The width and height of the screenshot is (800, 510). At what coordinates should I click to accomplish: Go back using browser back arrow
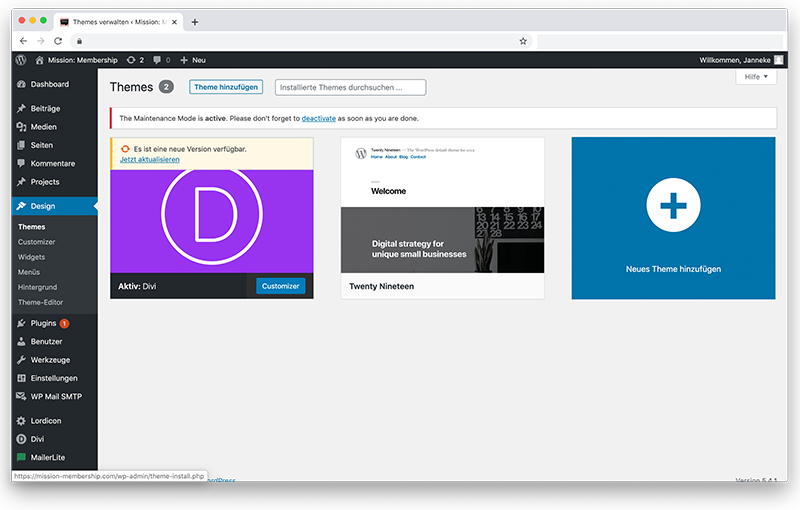tap(23, 41)
